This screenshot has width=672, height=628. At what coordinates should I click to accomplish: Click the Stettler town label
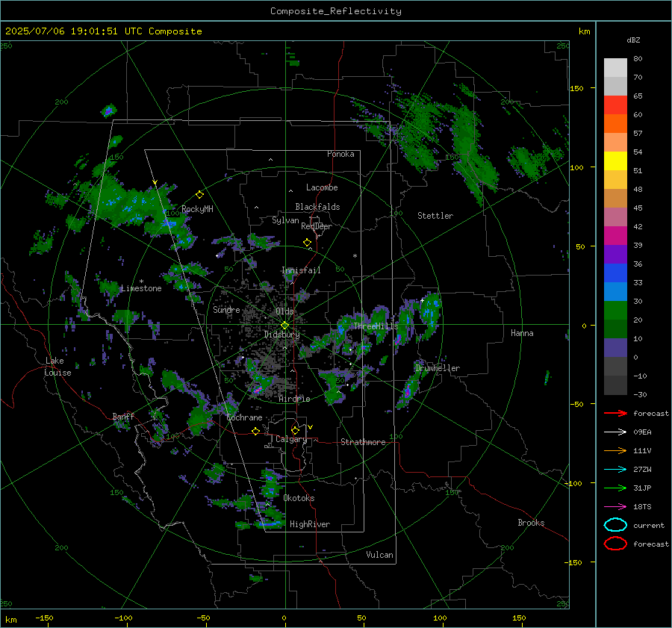pos(435,216)
